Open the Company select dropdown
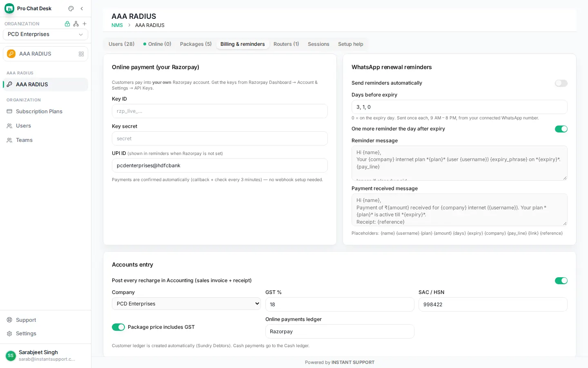Image resolution: width=588 pixels, height=368 pixels. [186, 304]
